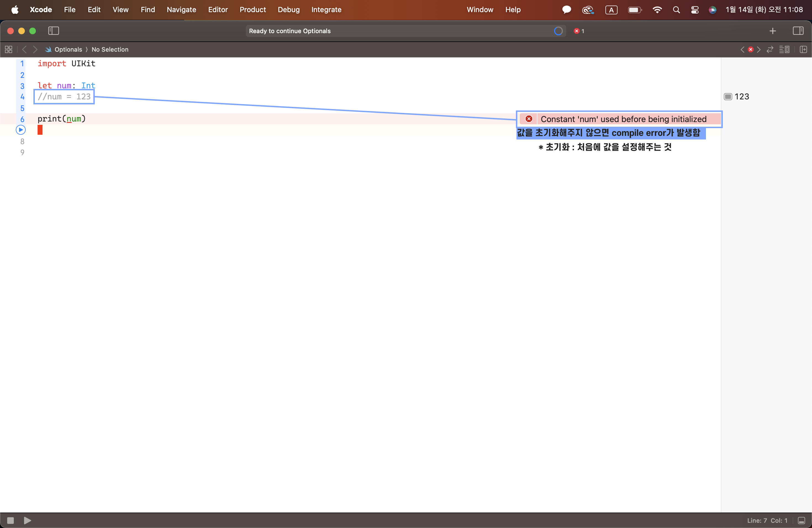The image size is (812, 528).
Task: Toggle the inspector panel on right
Action: [798, 31]
